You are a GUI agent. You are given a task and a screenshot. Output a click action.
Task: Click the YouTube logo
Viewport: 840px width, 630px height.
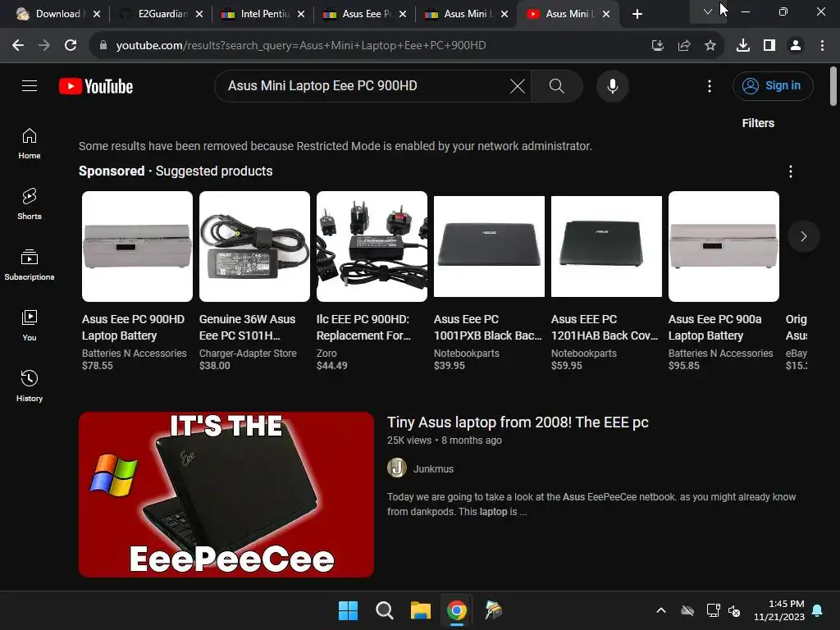click(x=96, y=86)
